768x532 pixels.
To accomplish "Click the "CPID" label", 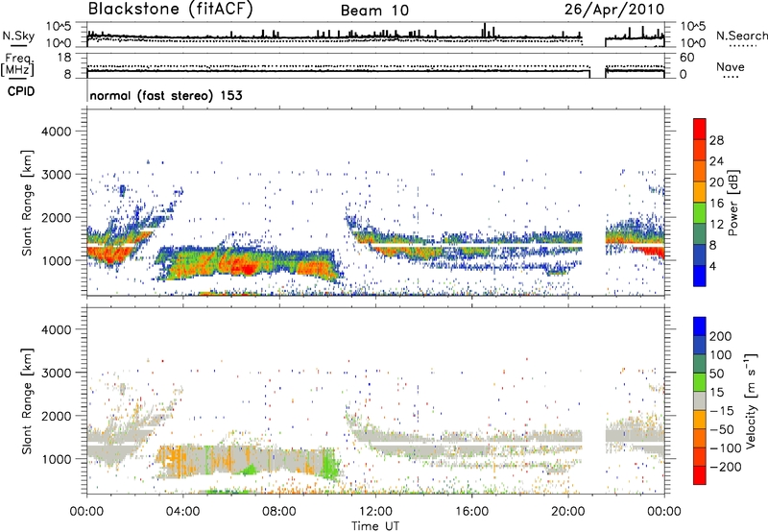I will [x=21, y=91].
